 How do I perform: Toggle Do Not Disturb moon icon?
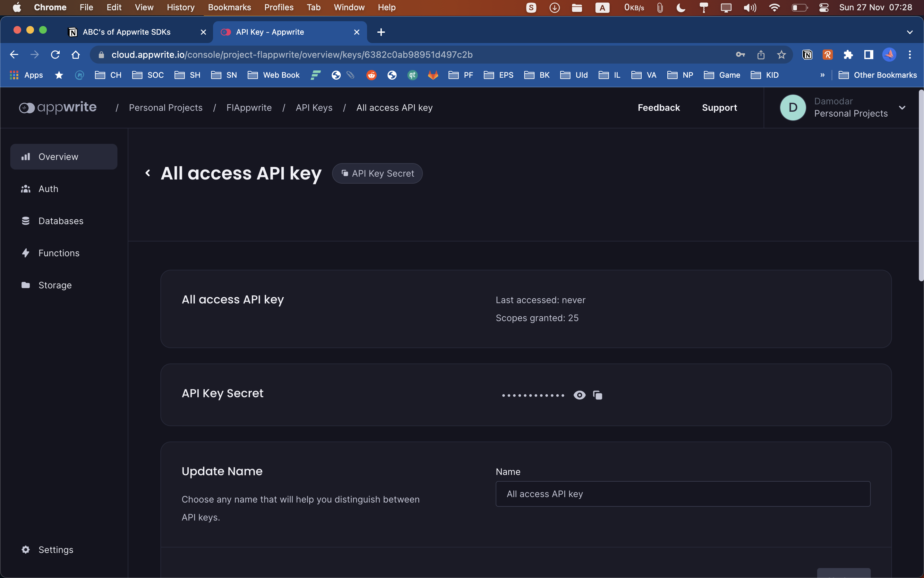(681, 7)
